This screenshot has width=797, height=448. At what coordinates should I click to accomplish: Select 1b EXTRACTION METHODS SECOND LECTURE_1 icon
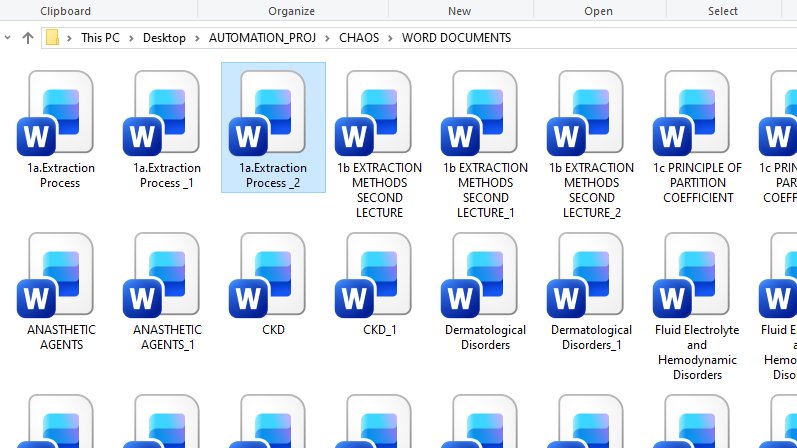[480, 113]
